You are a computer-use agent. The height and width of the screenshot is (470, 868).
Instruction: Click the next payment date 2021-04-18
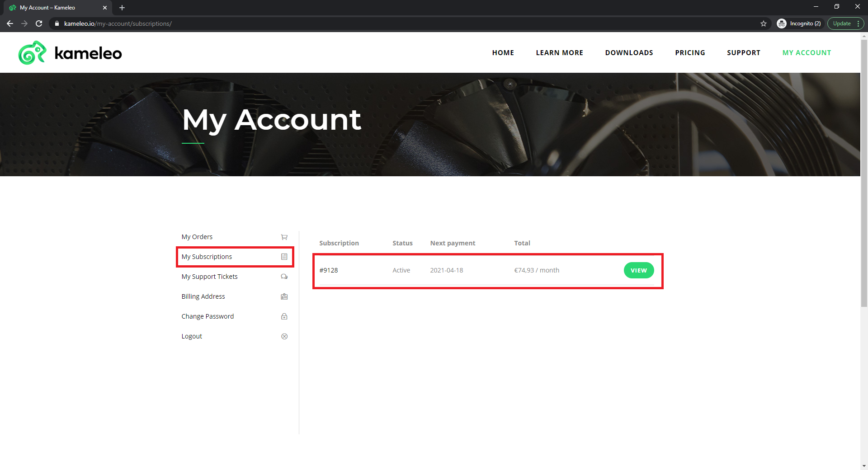tap(447, 270)
